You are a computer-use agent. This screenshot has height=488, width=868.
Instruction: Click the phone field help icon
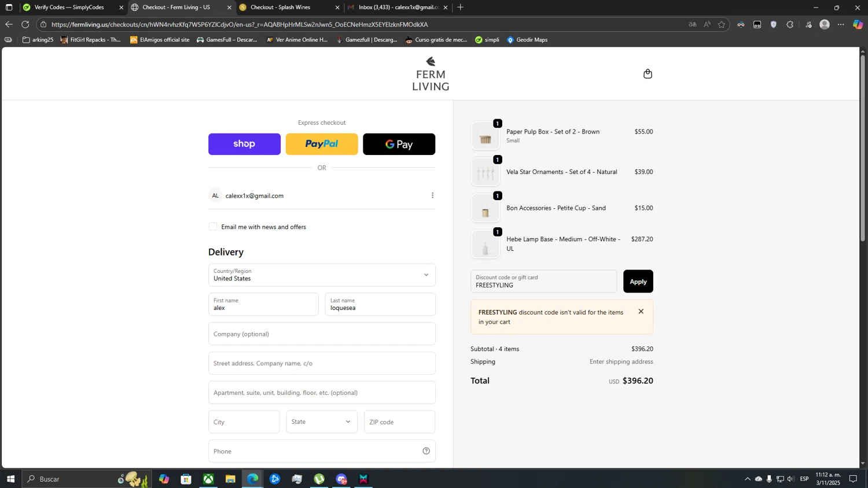(426, 451)
